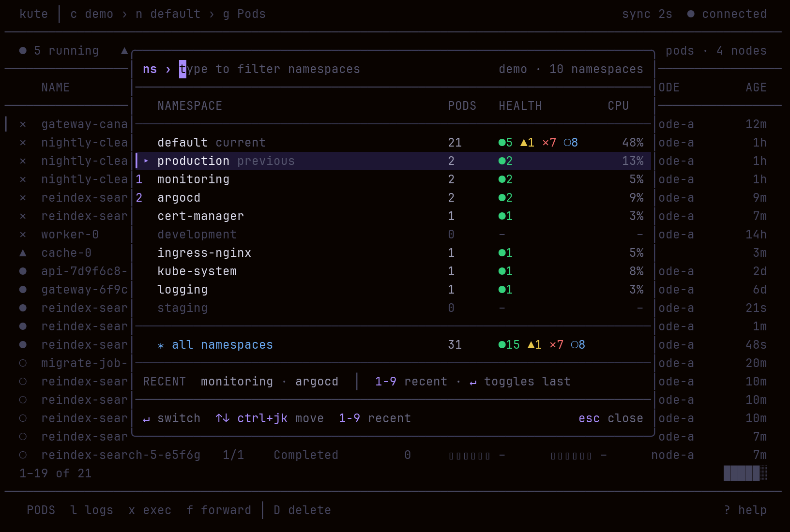This screenshot has width=790, height=532.
Task: Click the cyan 1 health dot for kube-system
Action: (505, 271)
